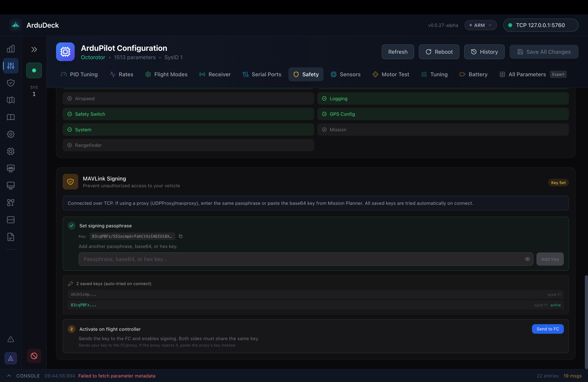Open the bar chart telemetry sidebar icon
This screenshot has height=382, width=588.
tap(11, 49)
